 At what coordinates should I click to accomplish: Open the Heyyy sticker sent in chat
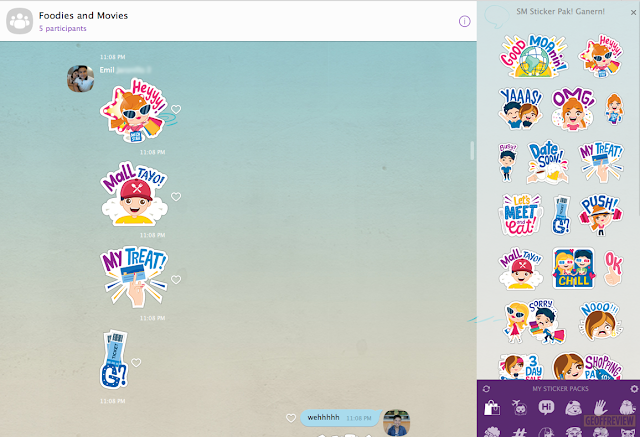(135, 110)
